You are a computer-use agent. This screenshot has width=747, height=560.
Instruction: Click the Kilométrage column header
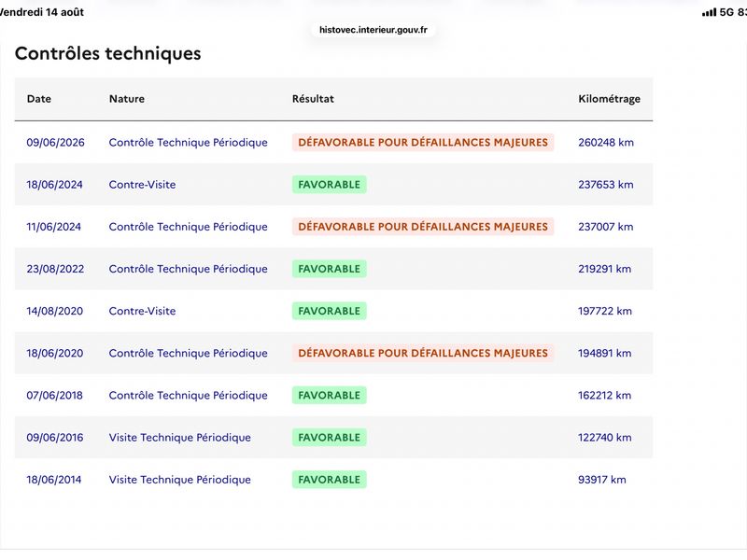(x=609, y=99)
